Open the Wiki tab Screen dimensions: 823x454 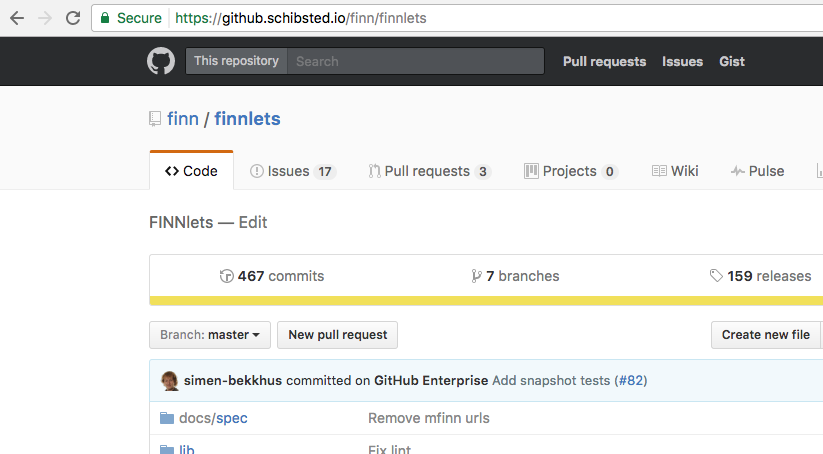tap(675, 171)
